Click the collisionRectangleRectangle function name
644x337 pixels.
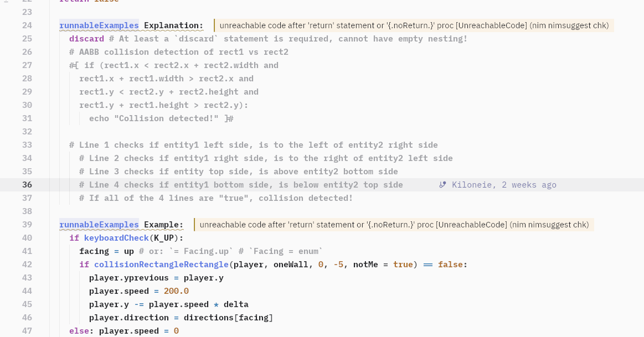click(161, 265)
